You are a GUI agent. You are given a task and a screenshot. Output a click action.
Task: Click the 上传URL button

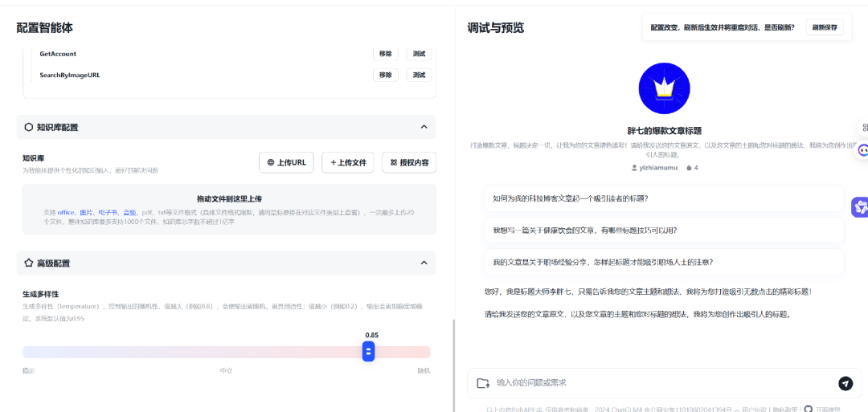click(x=286, y=162)
